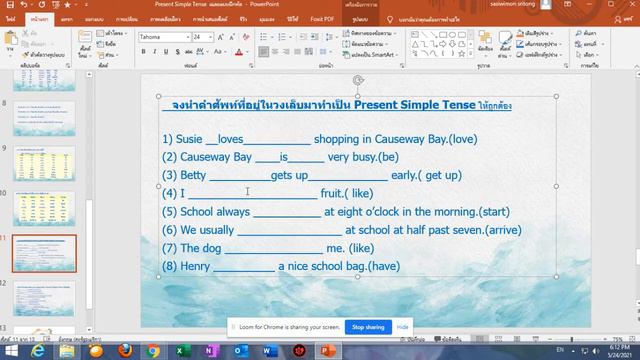Open the text direction dropdown
The image size is (640, 360).
coord(369,33)
